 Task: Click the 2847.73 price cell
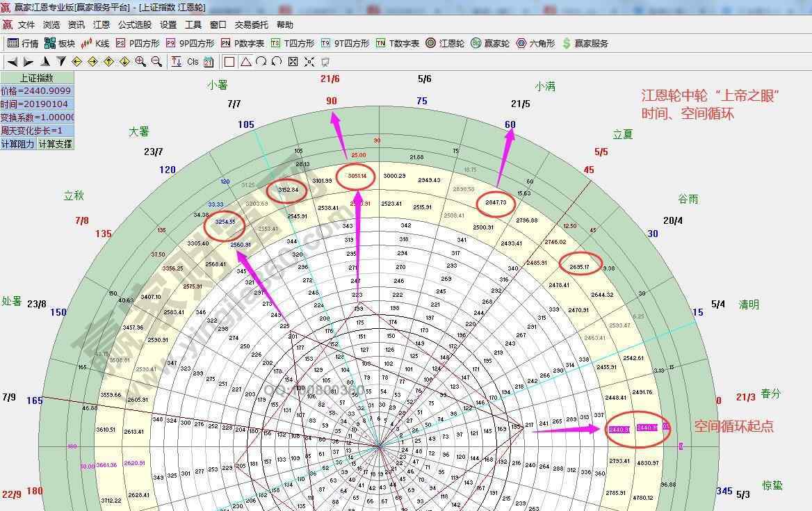tap(496, 202)
